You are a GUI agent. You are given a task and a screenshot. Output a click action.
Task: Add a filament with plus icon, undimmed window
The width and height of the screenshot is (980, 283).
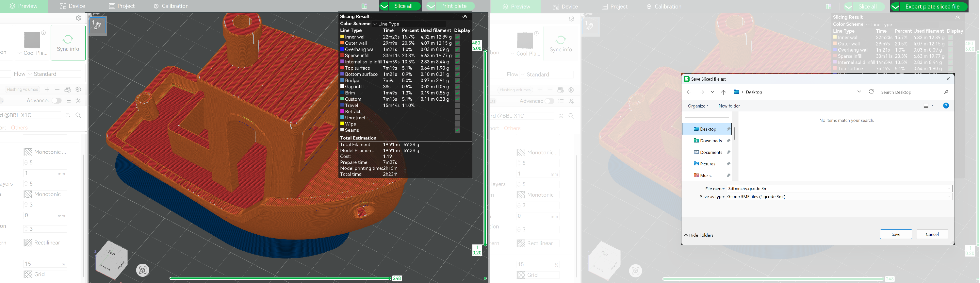click(x=47, y=90)
